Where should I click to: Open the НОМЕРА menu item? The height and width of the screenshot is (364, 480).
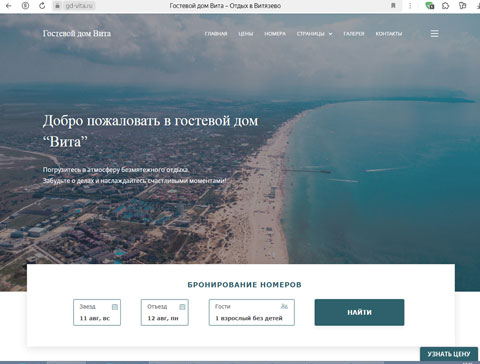(x=275, y=34)
